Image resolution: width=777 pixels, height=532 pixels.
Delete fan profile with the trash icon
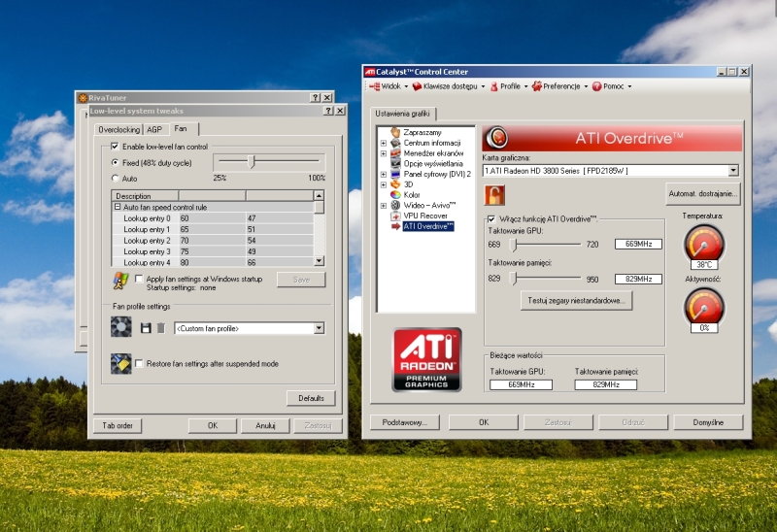160,328
